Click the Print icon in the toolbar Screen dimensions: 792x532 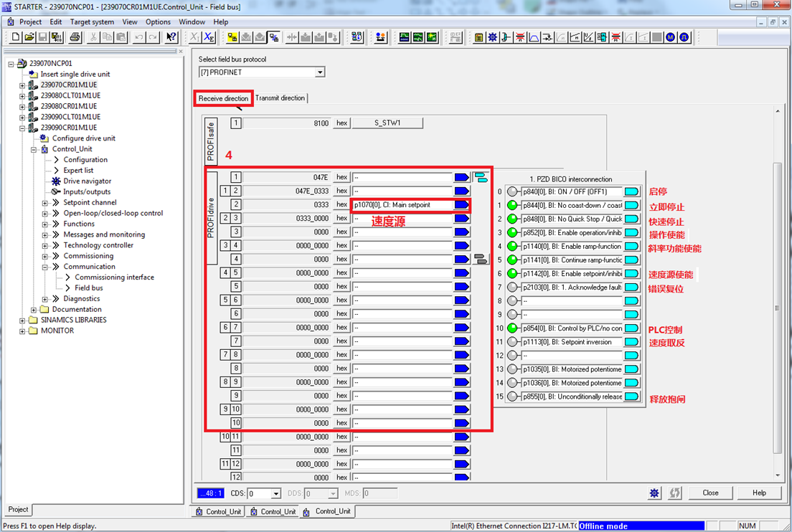pos(75,37)
